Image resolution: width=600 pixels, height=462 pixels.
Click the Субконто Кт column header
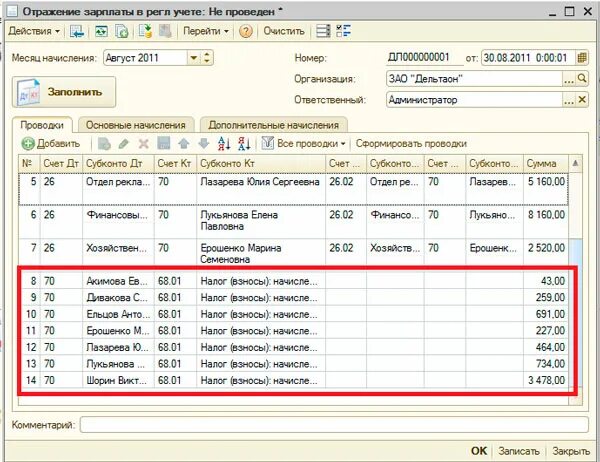(x=261, y=163)
